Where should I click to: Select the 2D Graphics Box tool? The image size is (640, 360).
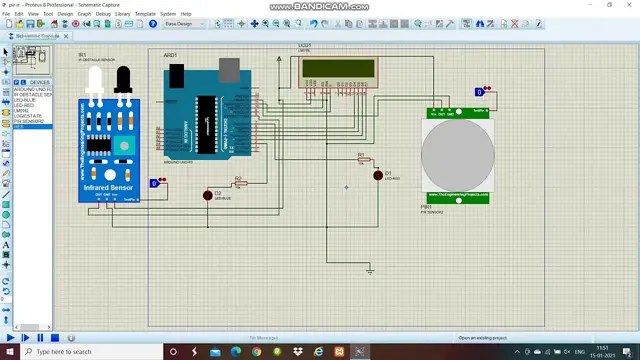point(6,204)
